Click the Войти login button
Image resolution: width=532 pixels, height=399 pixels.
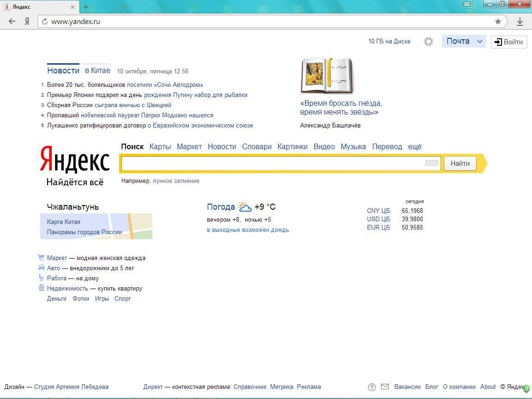(509, 42)
